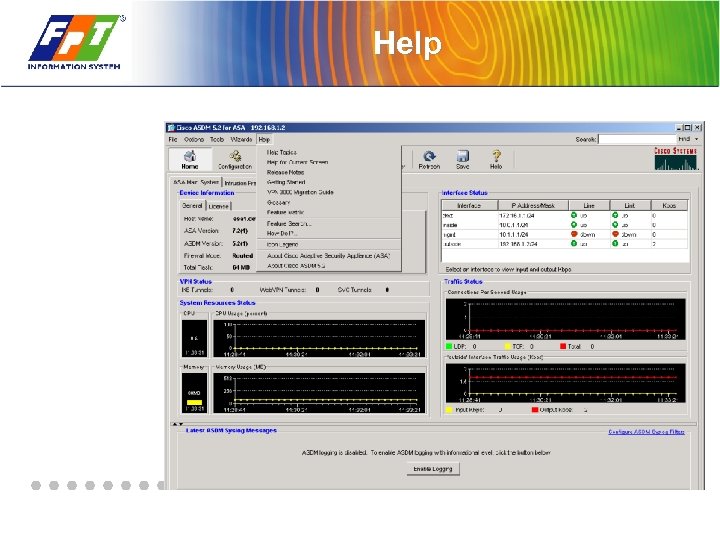Image resolution: width=720 pixels, height=540 pixels.
Task: Click the Enable Logging button
Action: point(433,469)
